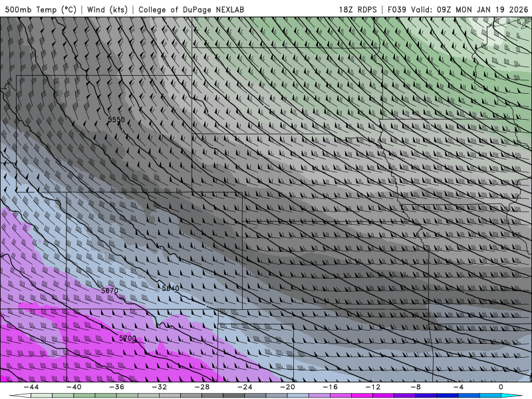Click the "College of DuPage NEXLAB" credit text
532x399 pixels.
point(191,9)
